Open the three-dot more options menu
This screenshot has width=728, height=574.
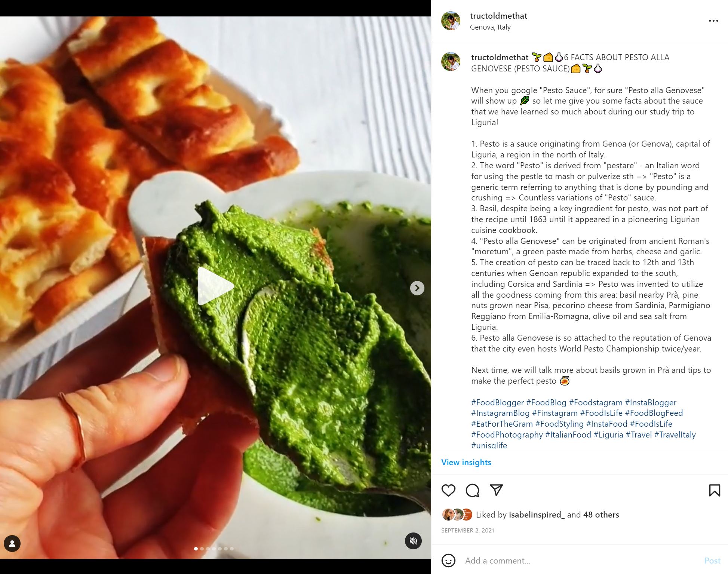[713, 21]
